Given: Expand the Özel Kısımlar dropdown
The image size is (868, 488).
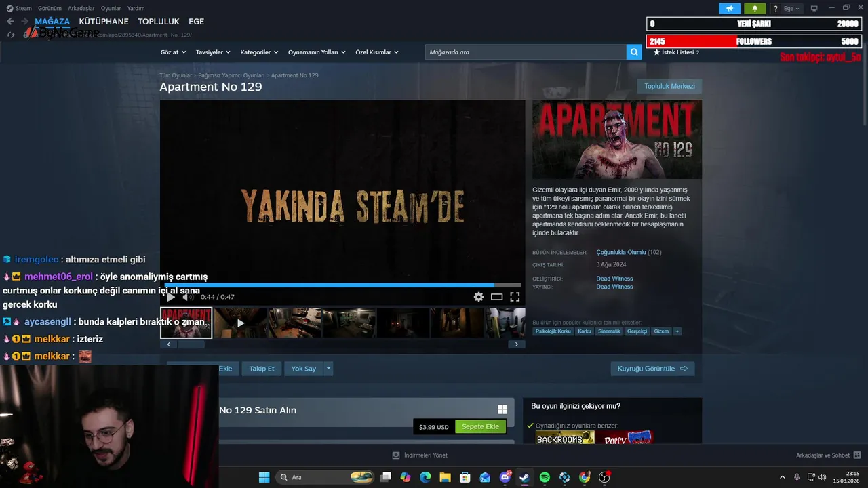Looking at the screenshot, I should pos(377,52).
